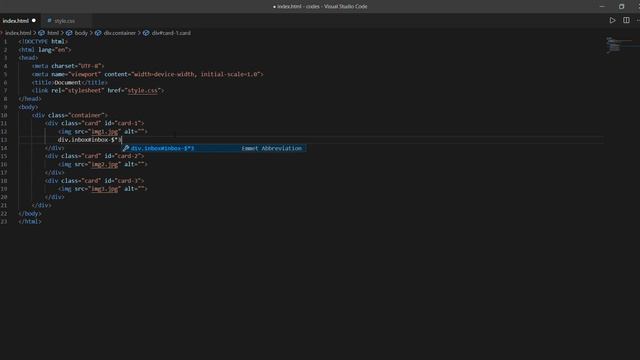Image resolution: width=640 pixels, height=360 pixels.
Task: Click line number 10 in the gutter
Action: click(x=4, y=115)
